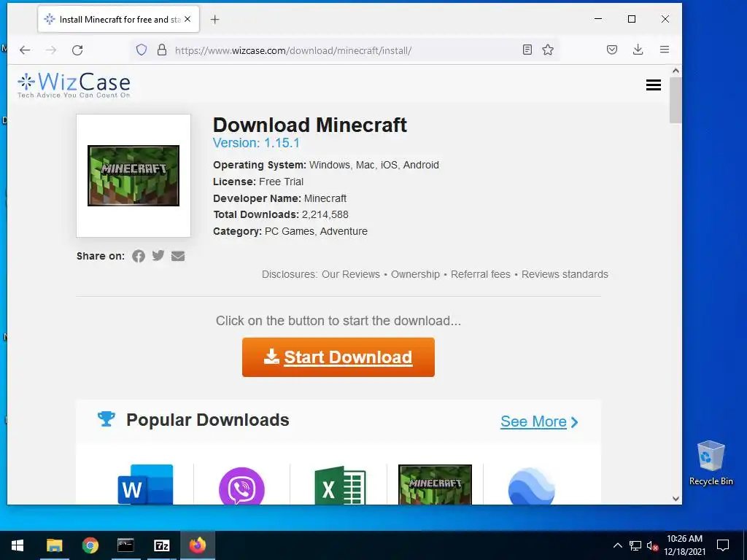Screen dimensions: 747x560
Task: Open Reviews standards link
Action: (x=565, y=275)
